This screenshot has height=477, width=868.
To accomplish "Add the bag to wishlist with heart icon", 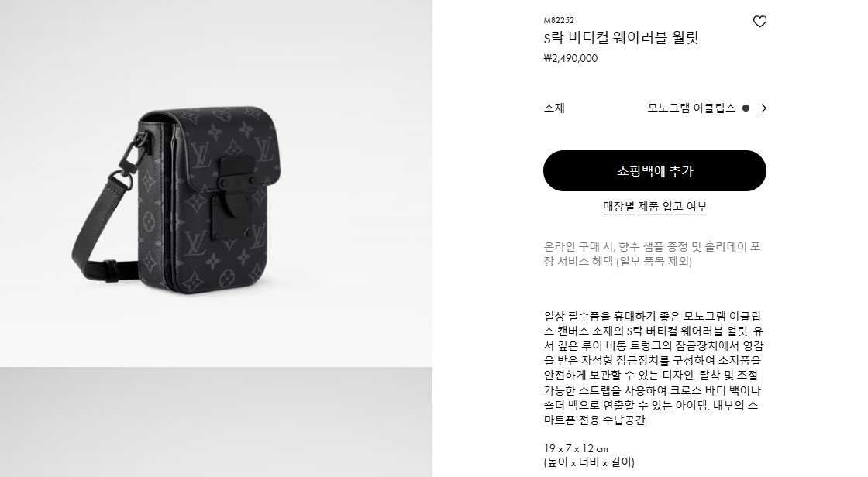I will (x=759, y=22).
